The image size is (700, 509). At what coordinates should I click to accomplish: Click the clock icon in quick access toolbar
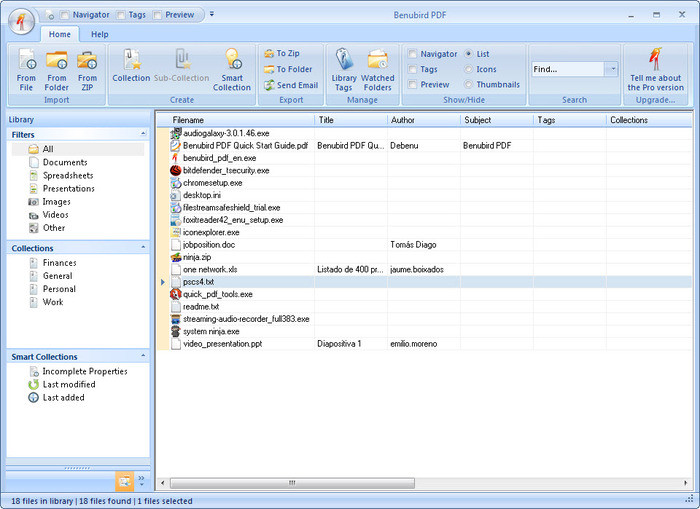(50, 16)
